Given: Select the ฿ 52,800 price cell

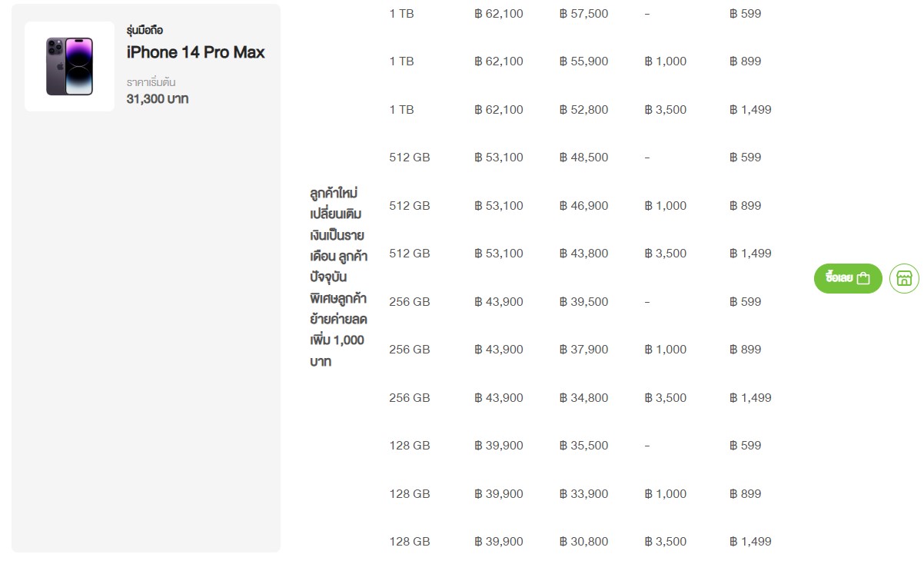Looking at the screenshot, I should pyautogui.click(x=583, y=110).
